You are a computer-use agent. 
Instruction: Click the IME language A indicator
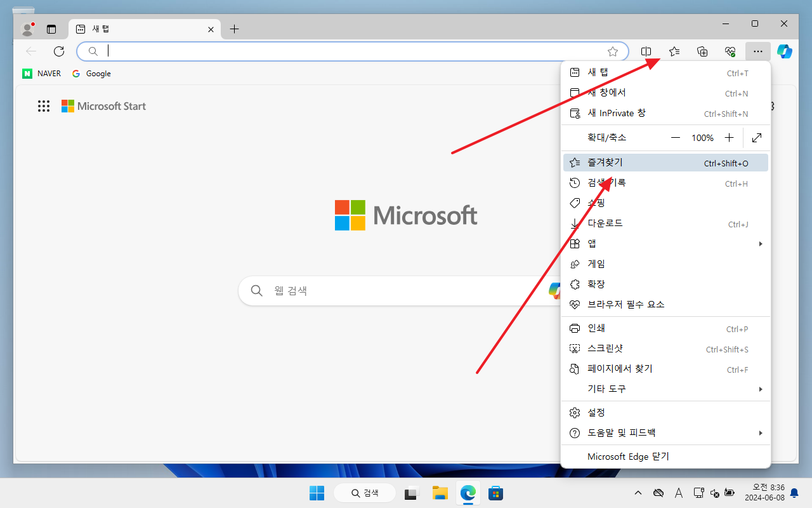tap(679, 493)
